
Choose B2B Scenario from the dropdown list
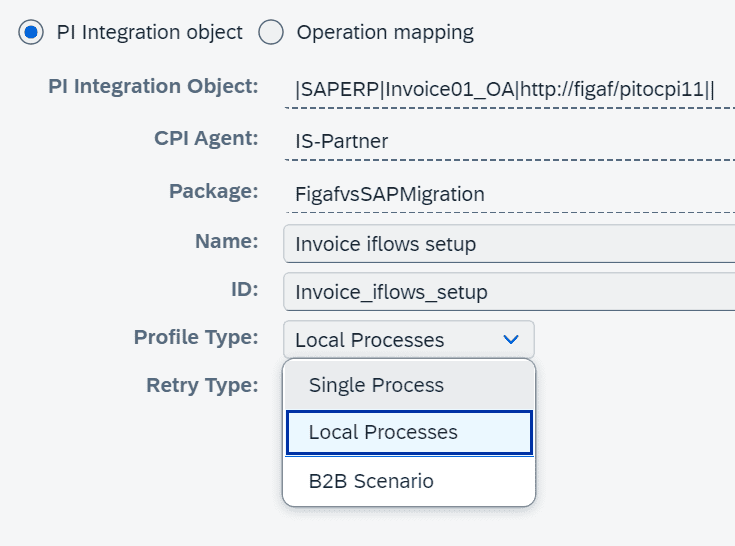tap(409, 481)
